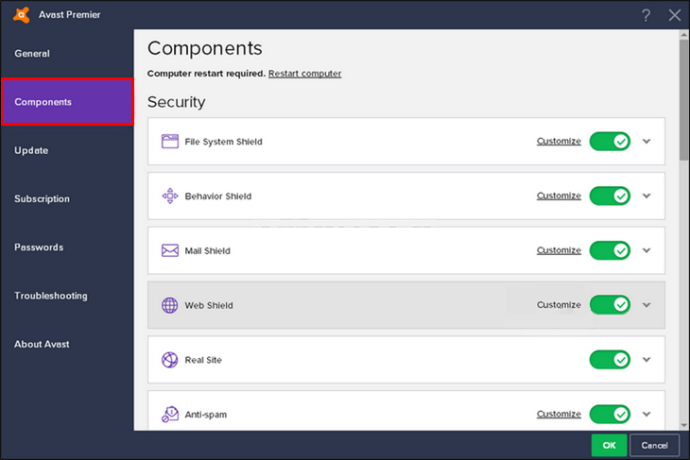Click the Restart computer link
The width and height of the screenshot is (690, 460).
click(305, 74)
